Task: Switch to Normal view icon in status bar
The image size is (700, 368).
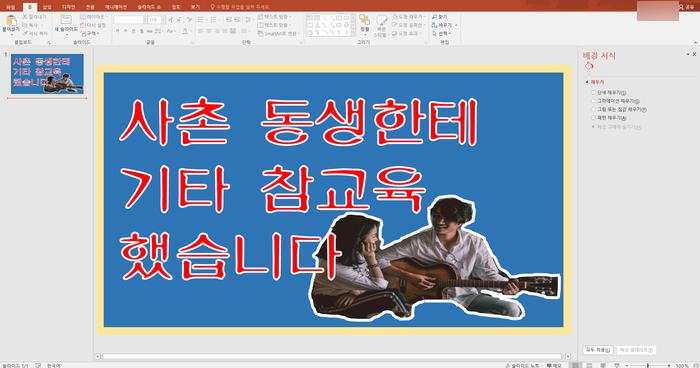Action: coord(575,365)
